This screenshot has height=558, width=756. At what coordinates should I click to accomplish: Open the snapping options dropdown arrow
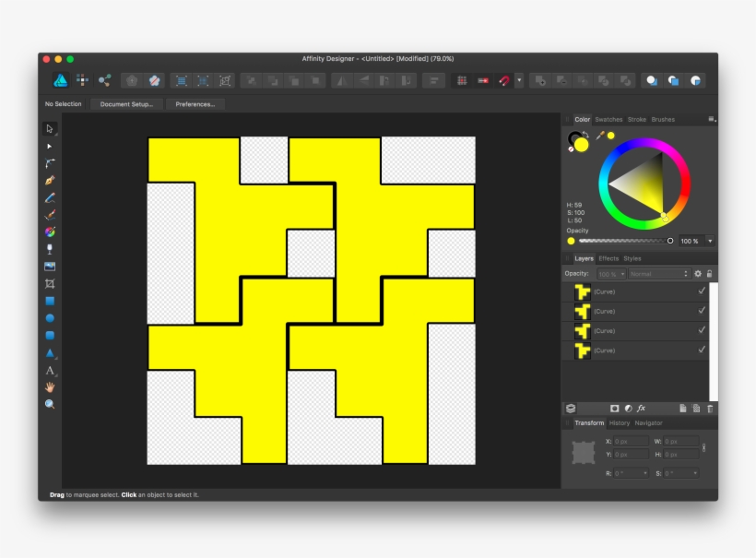pyautogui.click(x=518, y=81)
